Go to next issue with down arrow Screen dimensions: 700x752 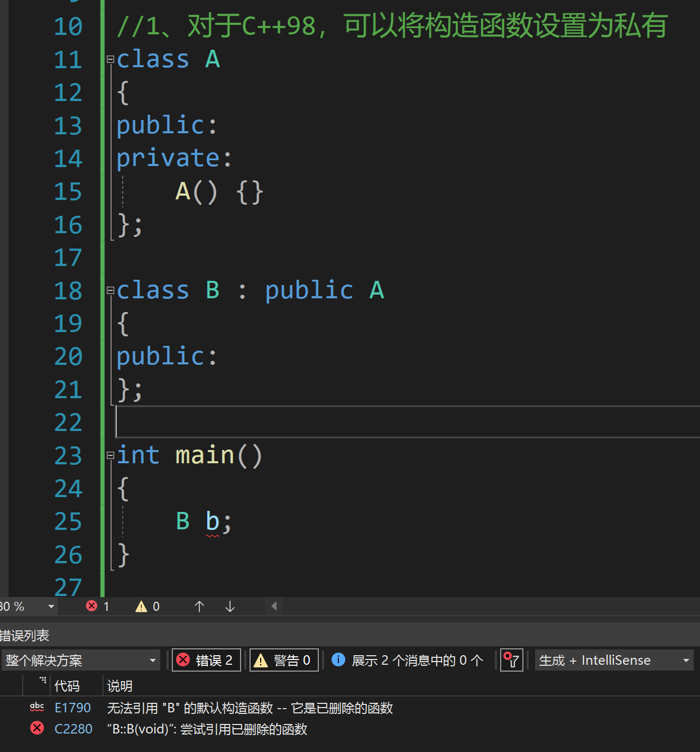point(230,607)
